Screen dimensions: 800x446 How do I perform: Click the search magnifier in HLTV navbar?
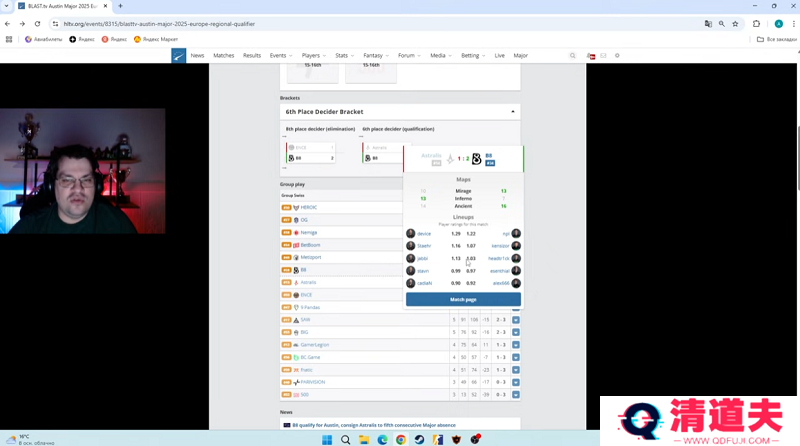pos(573,56)
